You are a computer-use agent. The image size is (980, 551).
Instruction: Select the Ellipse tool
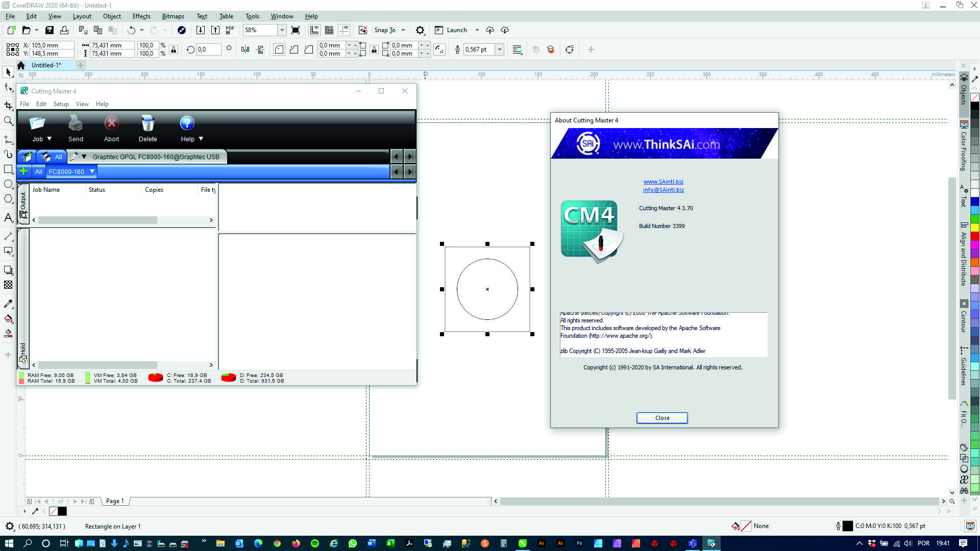point(8,184)
